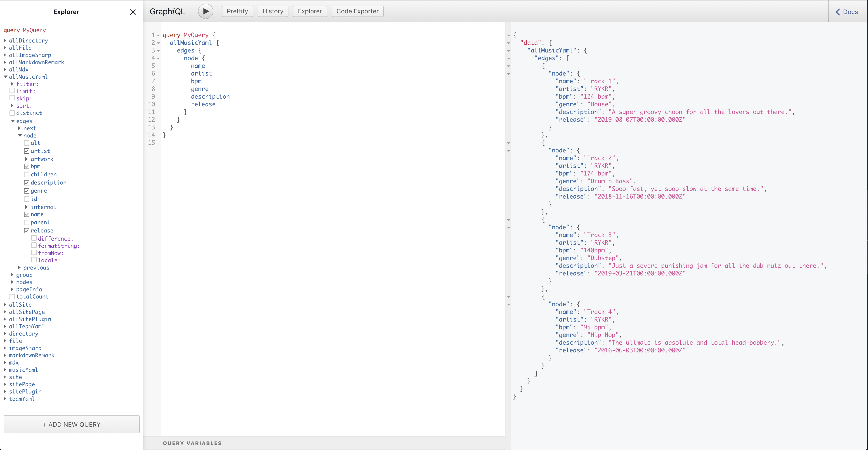Open the History panel
This screenshot has width=868, height=450.
pyautogui.click(x=273, y=11)
